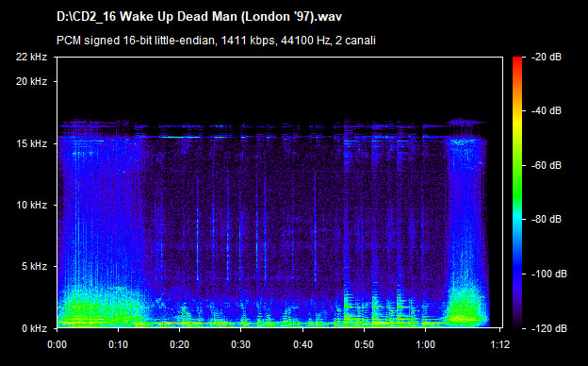Click the file name title text
588x366 pixels.
[199, 17]
